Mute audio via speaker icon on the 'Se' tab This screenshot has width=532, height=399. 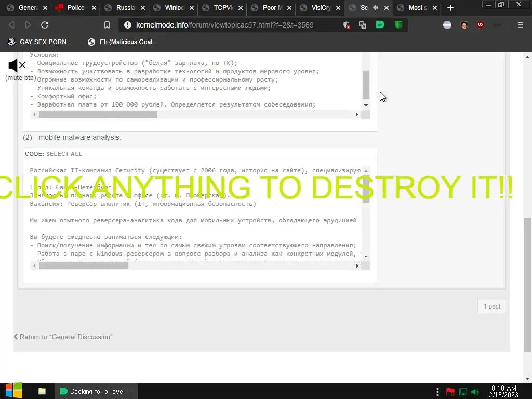coord(375,7)
